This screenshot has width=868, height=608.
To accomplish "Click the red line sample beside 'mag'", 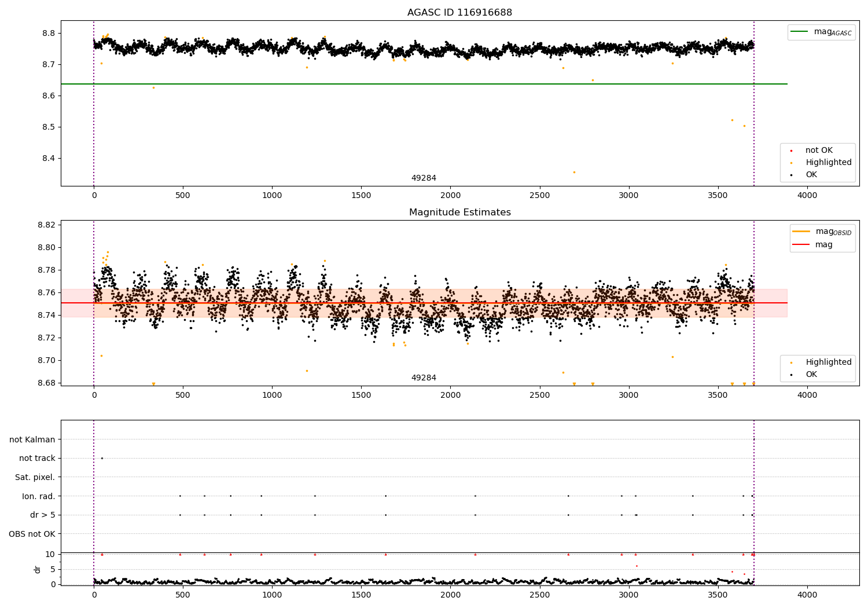I will (801, 245).
